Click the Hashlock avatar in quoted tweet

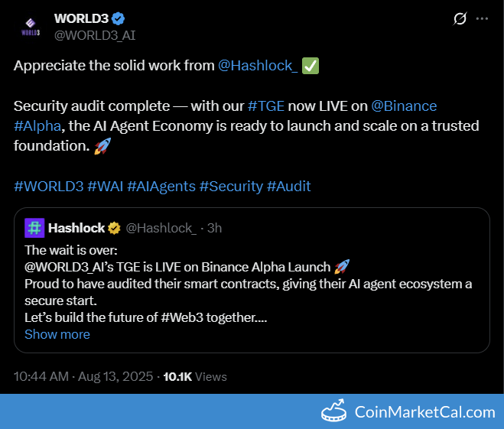[x=34, y=228]
